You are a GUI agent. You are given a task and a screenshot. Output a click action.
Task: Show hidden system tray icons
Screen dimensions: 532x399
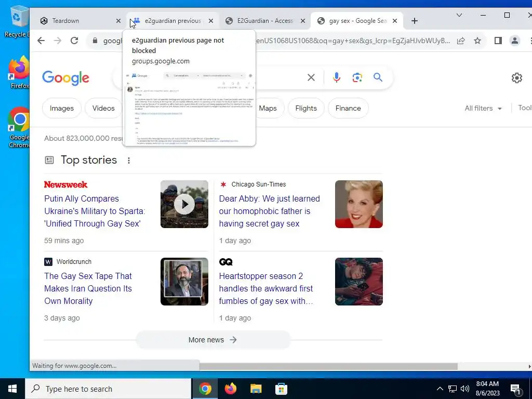point(440,389)
